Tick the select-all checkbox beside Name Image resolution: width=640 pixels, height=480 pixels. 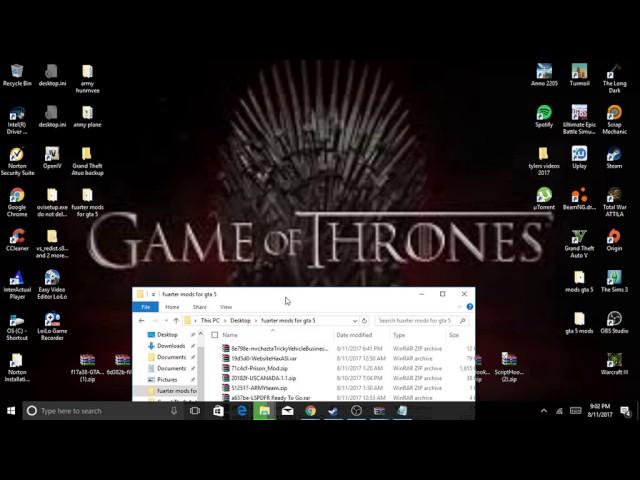[215, 335]
